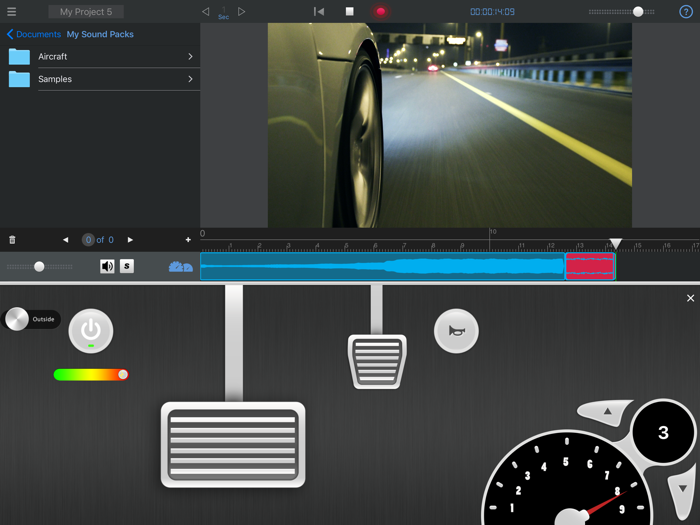Tap the small brake pedal
Viewport: 700px width, 525px height.
pyautogui.click(x=377, y=362)
